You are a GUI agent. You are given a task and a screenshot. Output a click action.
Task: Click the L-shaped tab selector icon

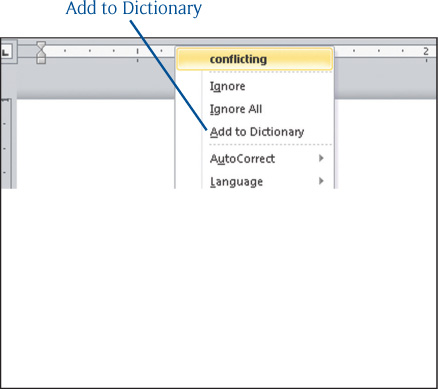(x=6, y=52)
